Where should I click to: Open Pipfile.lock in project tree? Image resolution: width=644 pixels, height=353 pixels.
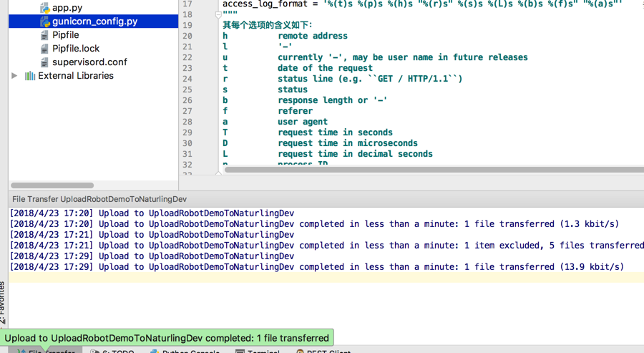[76, 49]
